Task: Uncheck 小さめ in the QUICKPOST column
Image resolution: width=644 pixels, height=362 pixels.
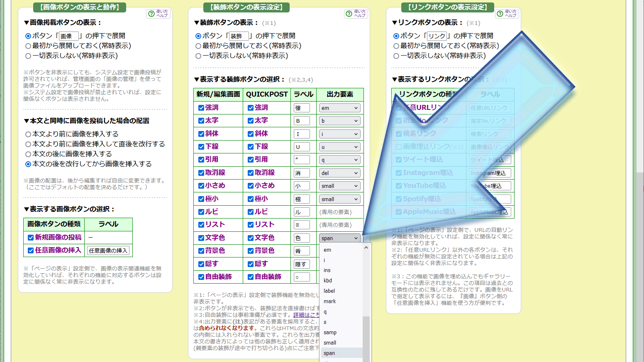Action: [251, 186]
